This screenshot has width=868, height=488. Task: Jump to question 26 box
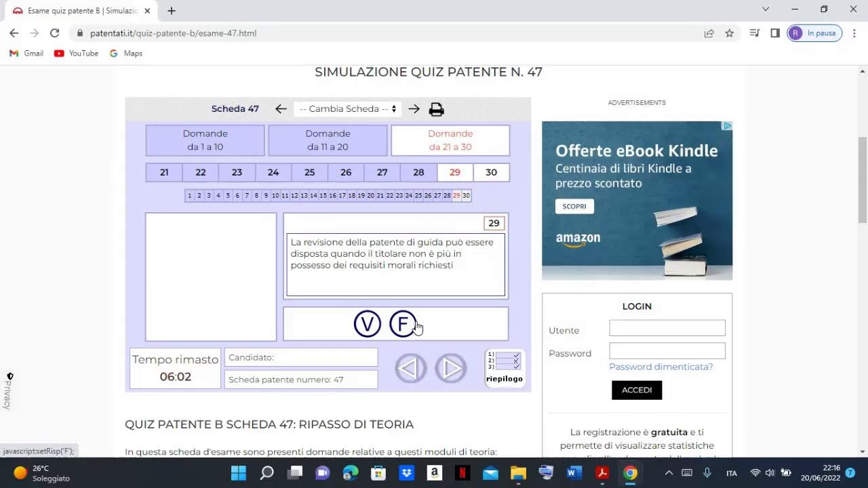[346, 172]
